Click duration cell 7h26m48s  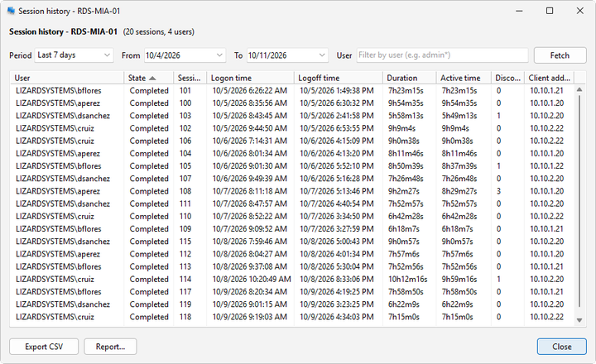pyautogui.click(x=406, y=179)
